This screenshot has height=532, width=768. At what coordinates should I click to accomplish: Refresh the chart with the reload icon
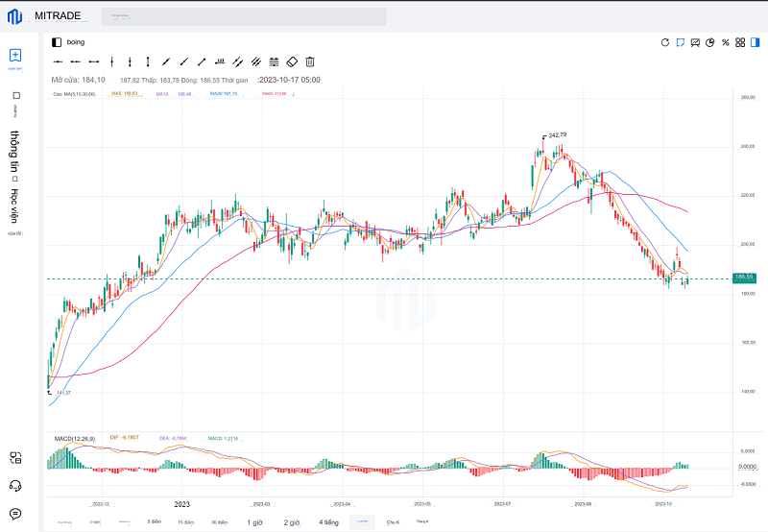[x=665, y=42]
